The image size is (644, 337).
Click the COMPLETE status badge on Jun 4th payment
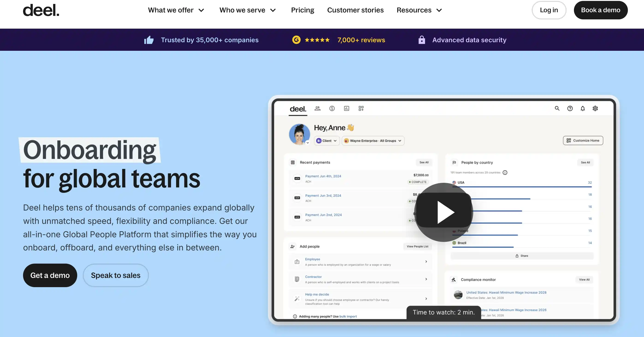point(418,182)
